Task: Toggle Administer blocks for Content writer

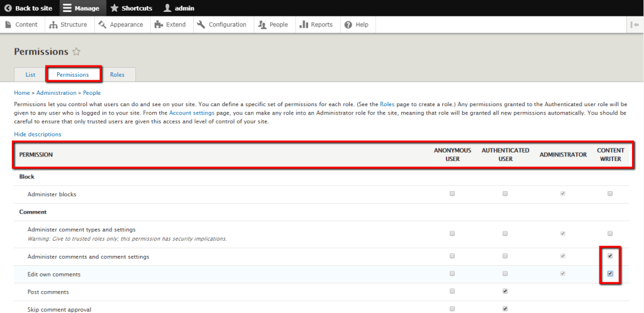Action: (x=610, y=194)
